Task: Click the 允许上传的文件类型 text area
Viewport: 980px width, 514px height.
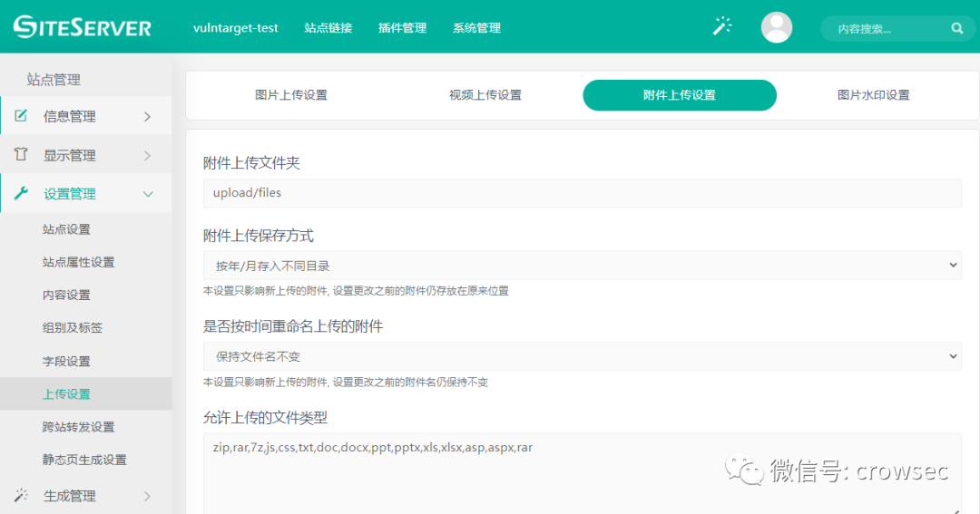Action: coord(582,473)
